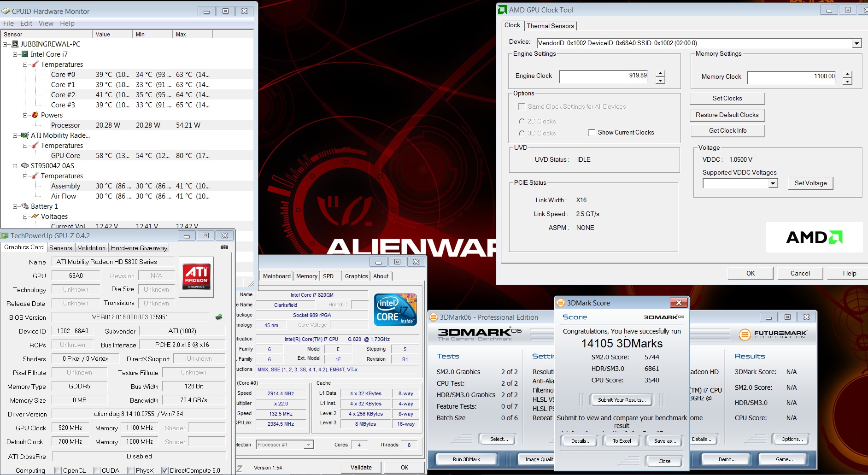Click the Intel Core i7 logo in CPU-Z
This screenshot has width=868, height=475.
tap(395, 310)
